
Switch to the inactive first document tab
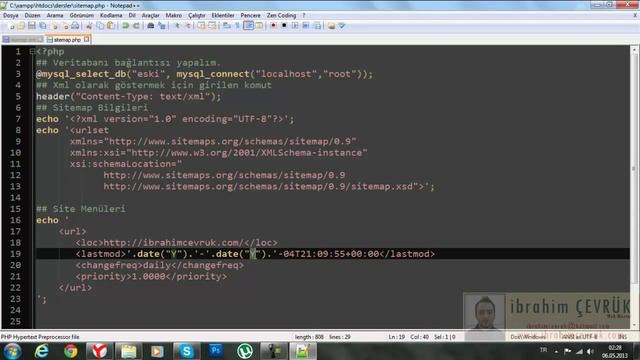click(22, 40)
